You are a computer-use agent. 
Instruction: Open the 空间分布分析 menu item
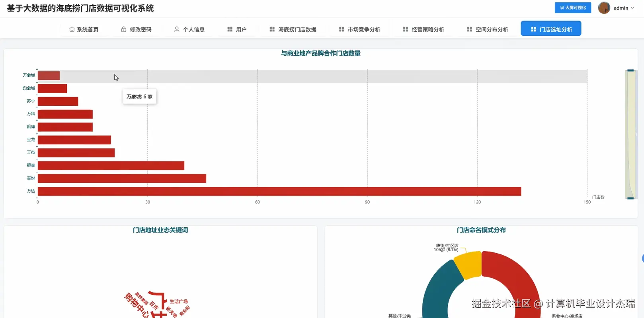coord(488,29)
